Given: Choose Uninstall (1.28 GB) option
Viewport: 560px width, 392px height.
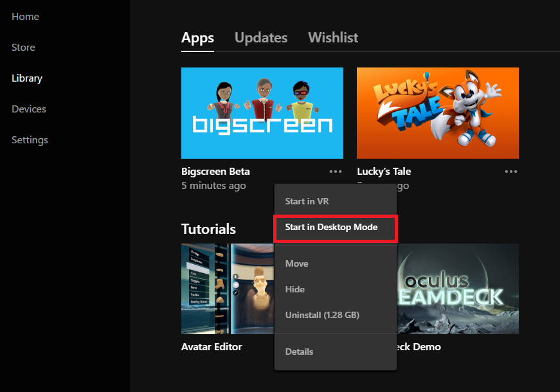Looking at the screenshot, I should [x=336, y=316].
